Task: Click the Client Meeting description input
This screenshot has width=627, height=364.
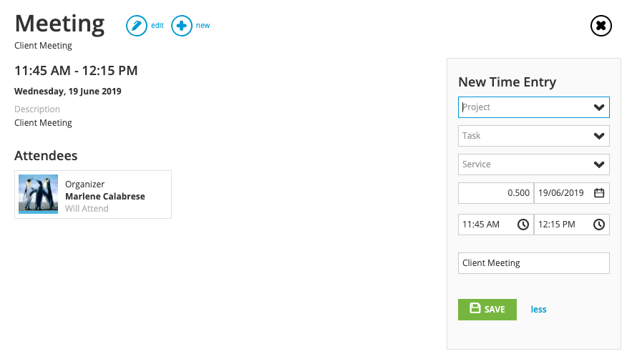Action: pyautogui.click(x=534, y=263)
